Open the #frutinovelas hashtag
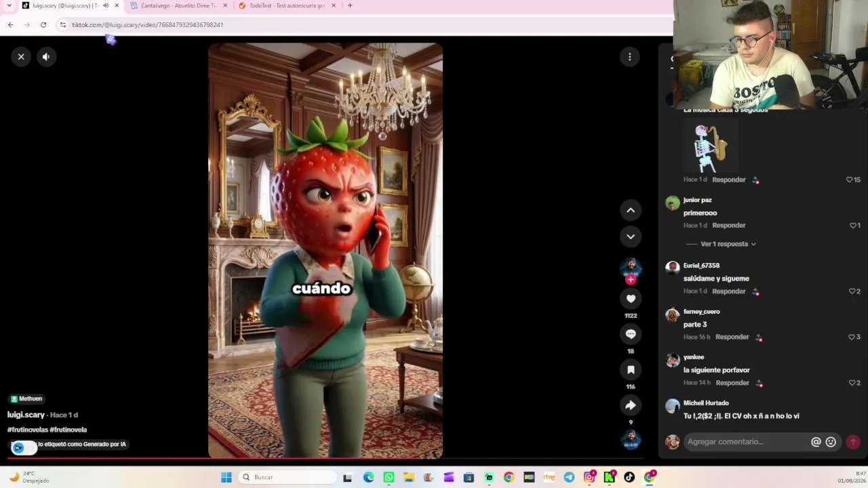Viewport: 868px width, 488px height. [x=27, y=430]
